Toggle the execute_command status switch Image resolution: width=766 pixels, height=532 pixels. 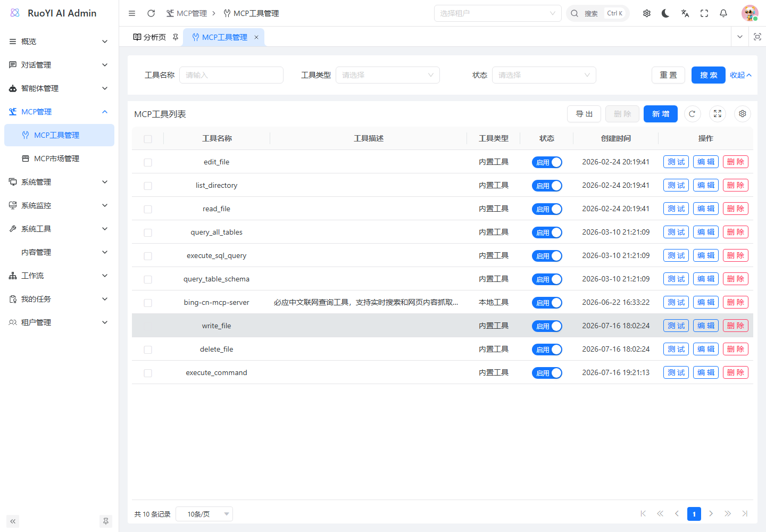tap(547, 373)
